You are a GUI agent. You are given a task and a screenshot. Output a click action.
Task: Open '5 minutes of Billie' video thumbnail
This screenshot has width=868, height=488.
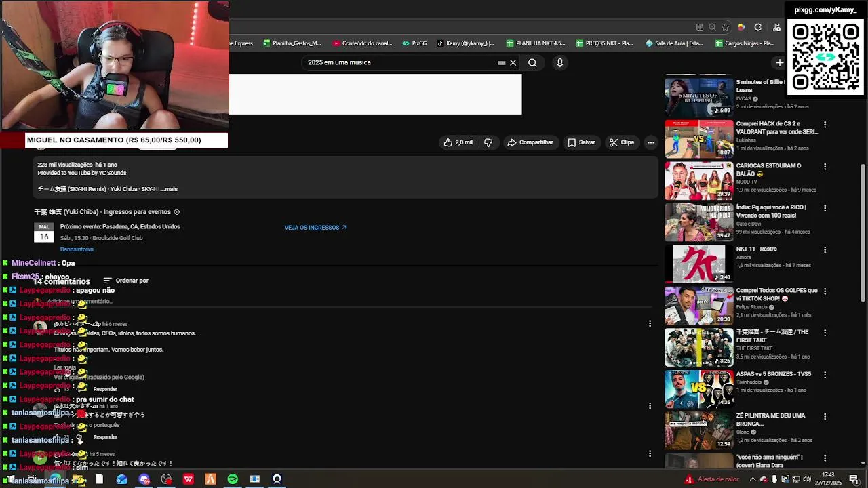click(x=698, y=97)
